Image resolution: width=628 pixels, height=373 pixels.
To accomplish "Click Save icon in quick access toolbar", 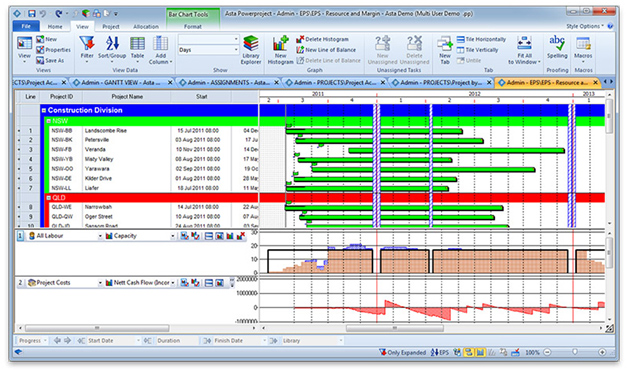I will tap(32, 14).
